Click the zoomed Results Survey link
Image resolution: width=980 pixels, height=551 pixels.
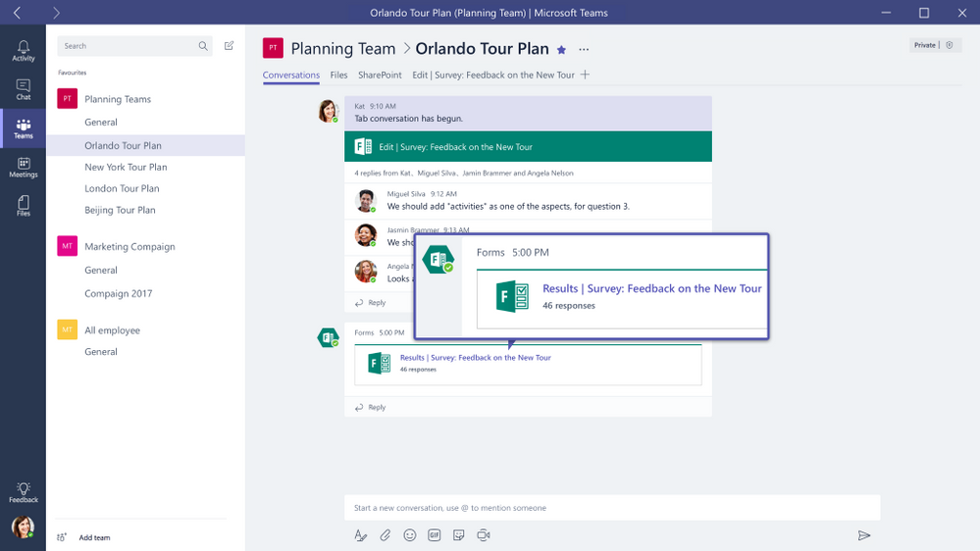tap(652, 288)
